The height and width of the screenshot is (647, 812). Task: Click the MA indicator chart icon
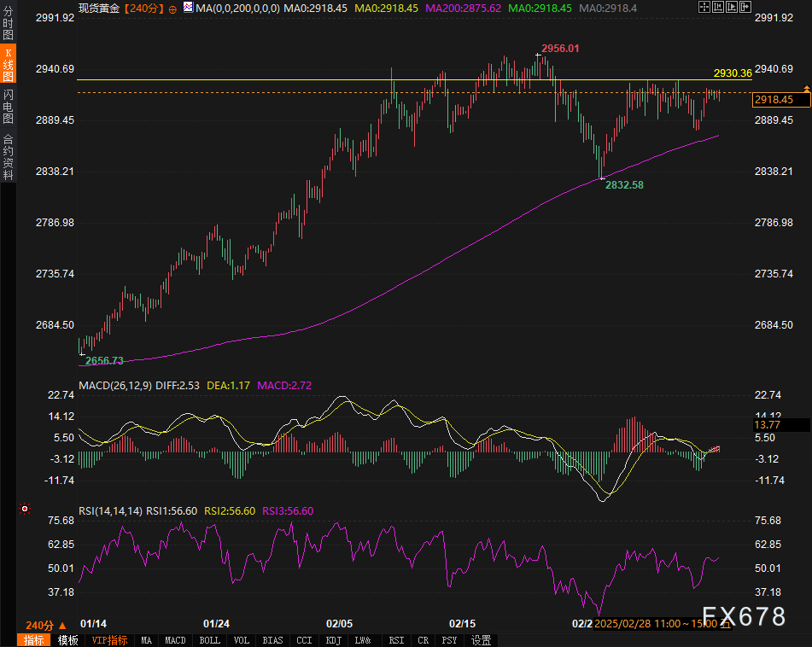click(x=188, y=8)
